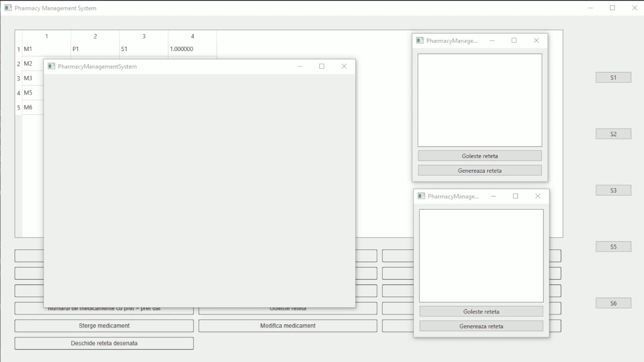Select table cell M1
This screenshot has width=644, height=362.
(x=46, y=49)
